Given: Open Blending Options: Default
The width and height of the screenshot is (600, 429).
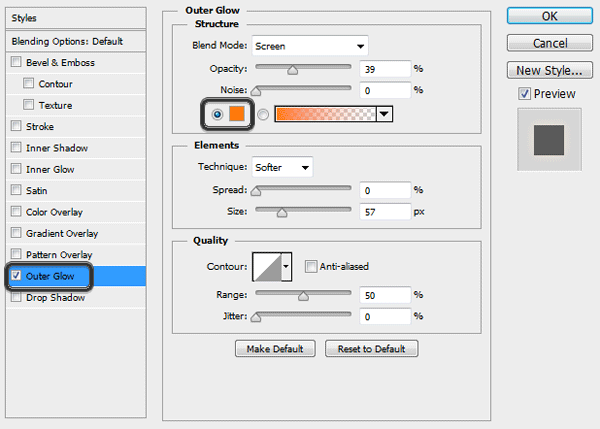Looking at the screenshot, I should [66, 42].
